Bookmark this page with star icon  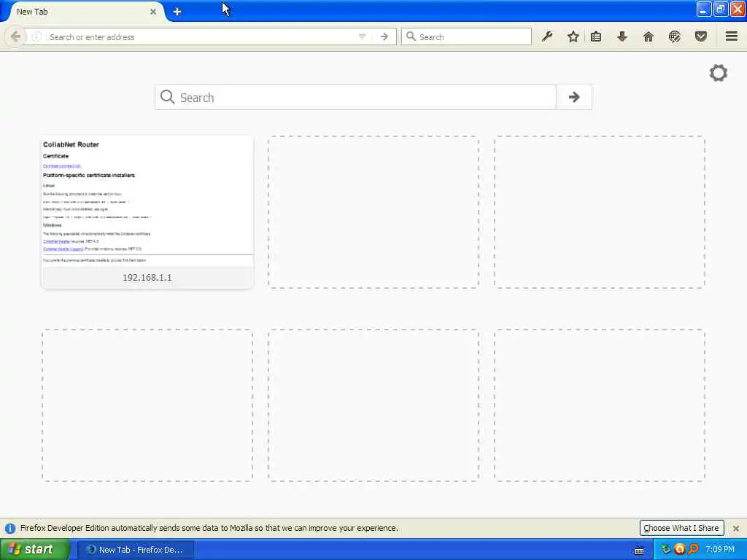tap(573, 36)
